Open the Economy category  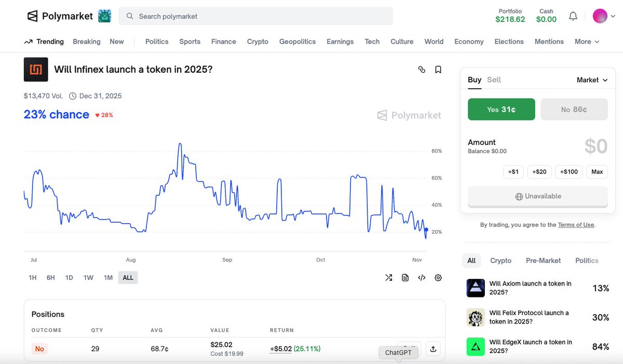point(469,42)
